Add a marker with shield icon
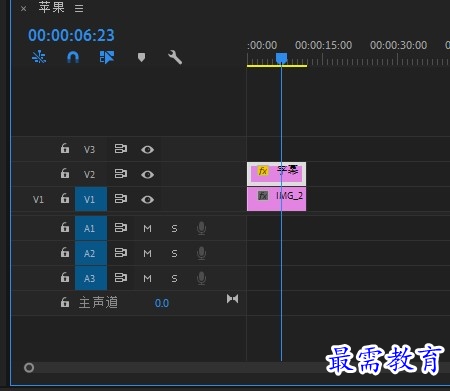 coord(141,57)
